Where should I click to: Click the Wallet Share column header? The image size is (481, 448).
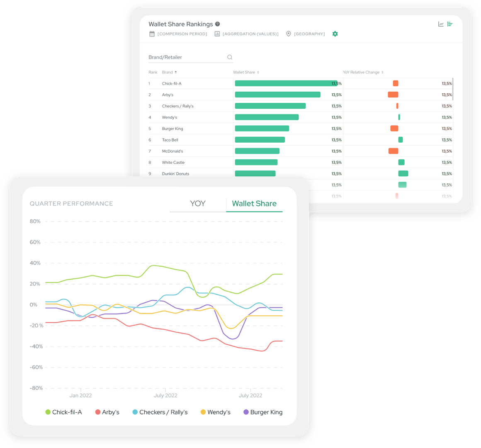click(x=244, y=73)
